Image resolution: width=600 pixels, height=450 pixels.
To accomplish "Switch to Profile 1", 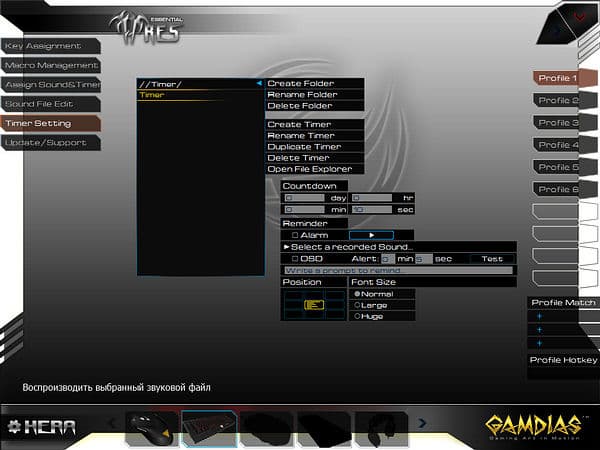I will pos(565,78).
